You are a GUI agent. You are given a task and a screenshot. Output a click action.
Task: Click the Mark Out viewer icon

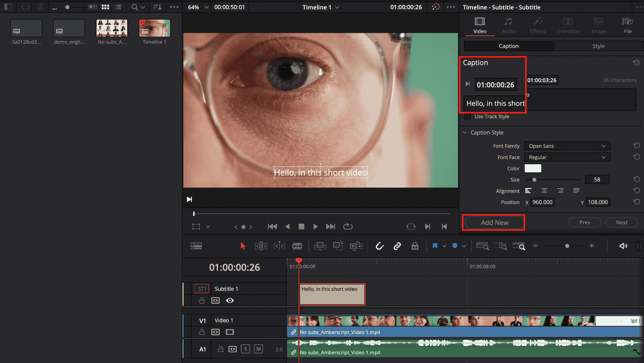pyautogui.click(x=444, y=226)
